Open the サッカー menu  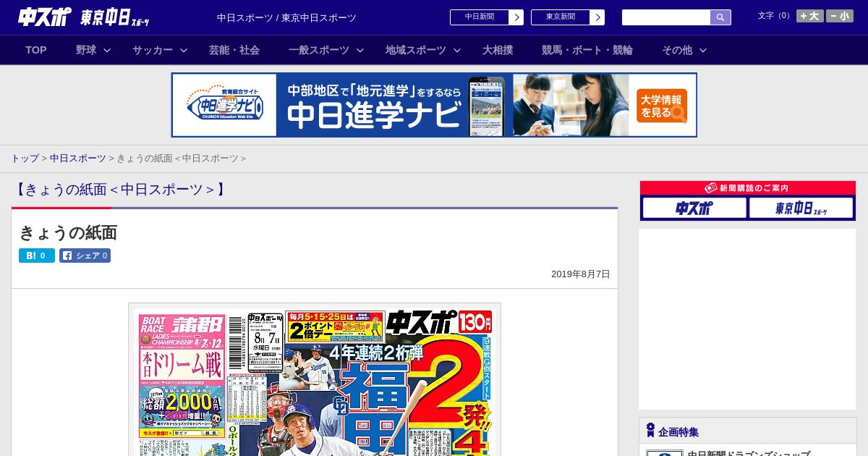point(153,50)
